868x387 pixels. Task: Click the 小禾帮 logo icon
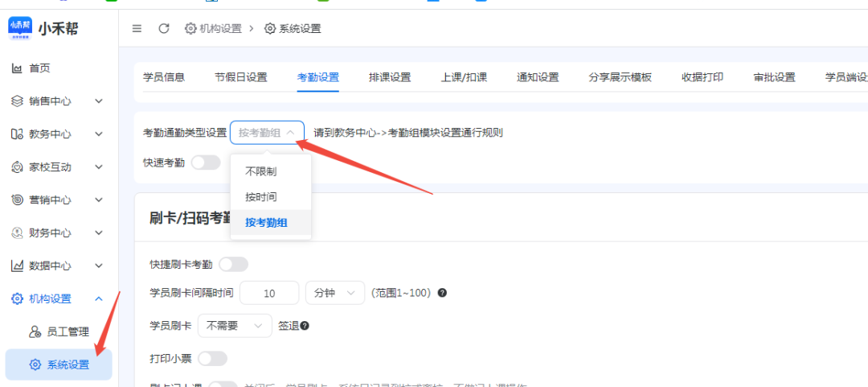(x=20, y=28)
